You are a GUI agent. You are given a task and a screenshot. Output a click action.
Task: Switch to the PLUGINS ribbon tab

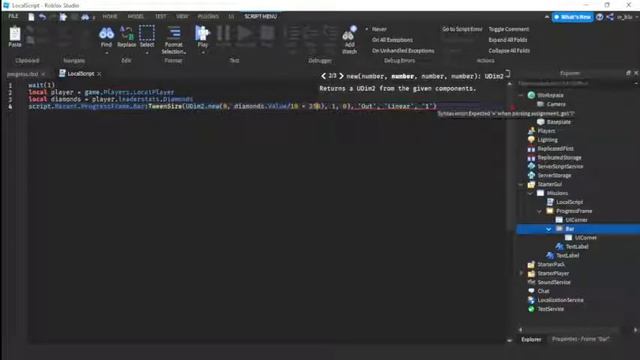tap(208, 16)
